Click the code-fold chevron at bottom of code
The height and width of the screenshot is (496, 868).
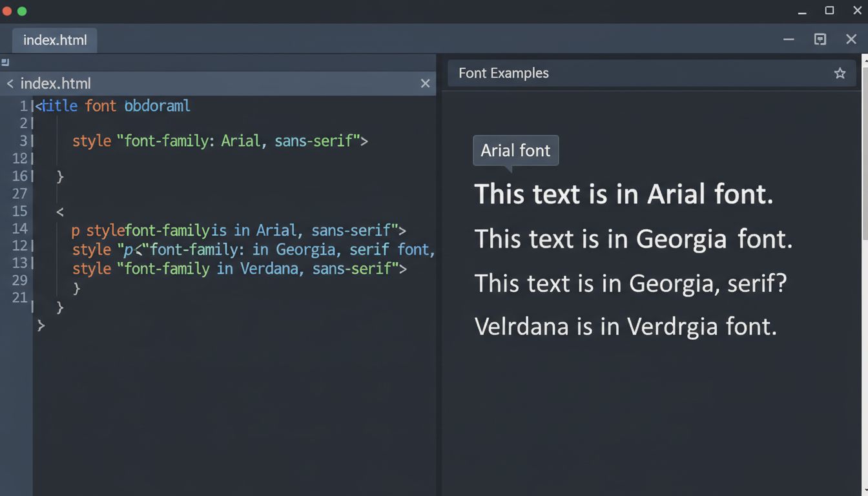pos(41,325)
